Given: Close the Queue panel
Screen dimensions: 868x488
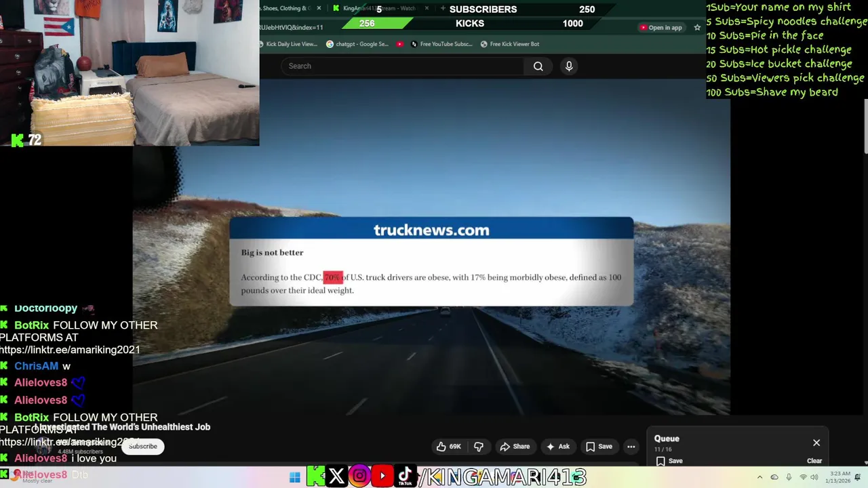Looking at the screenshot, I should tap(816, 443).
